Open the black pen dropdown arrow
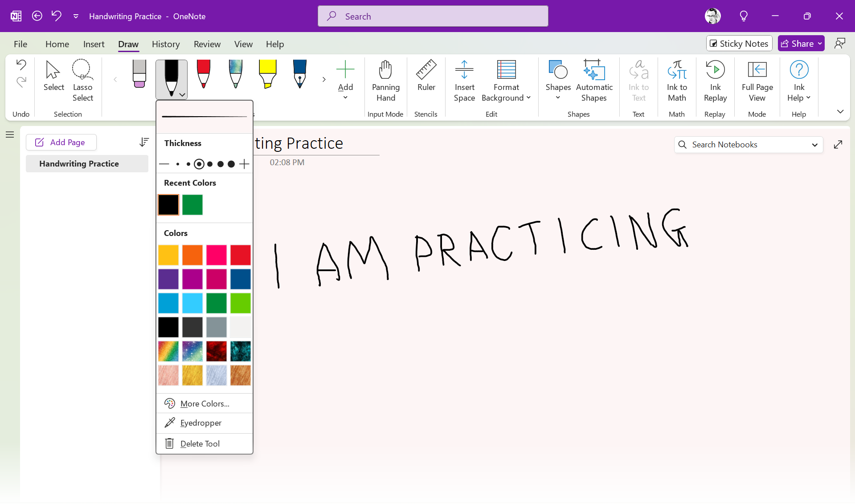Image resolution: width=855 pixels, height=504 pixels. (x=182, y=94)
